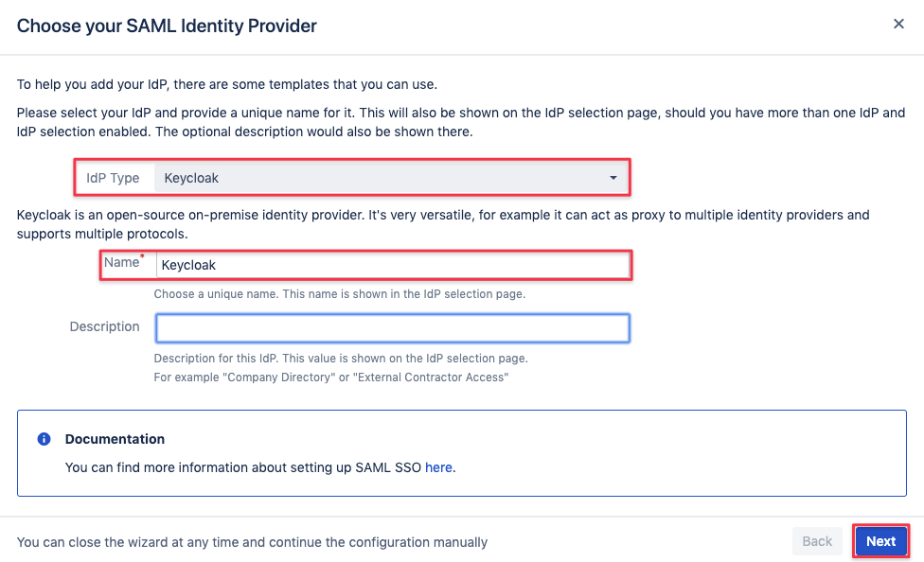Click the Keycloak open-source provider description paragraph
This screenshot has width=924, height=562.
443,224
